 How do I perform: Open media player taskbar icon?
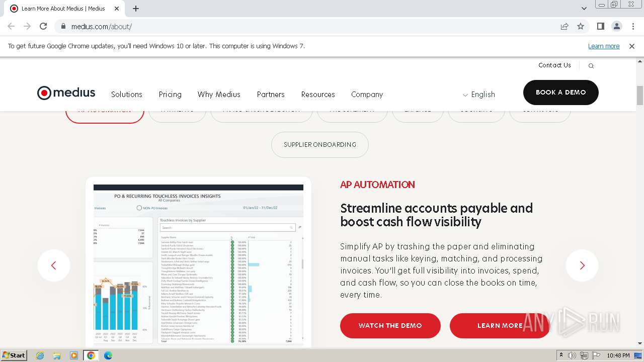74,355
